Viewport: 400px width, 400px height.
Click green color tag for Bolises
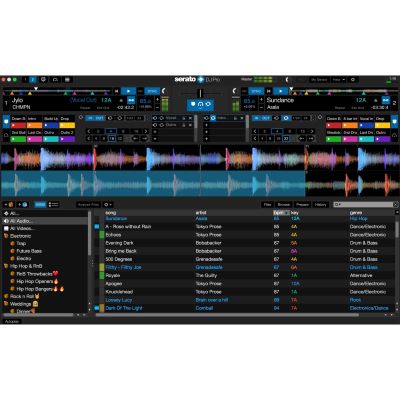[102, 235]
